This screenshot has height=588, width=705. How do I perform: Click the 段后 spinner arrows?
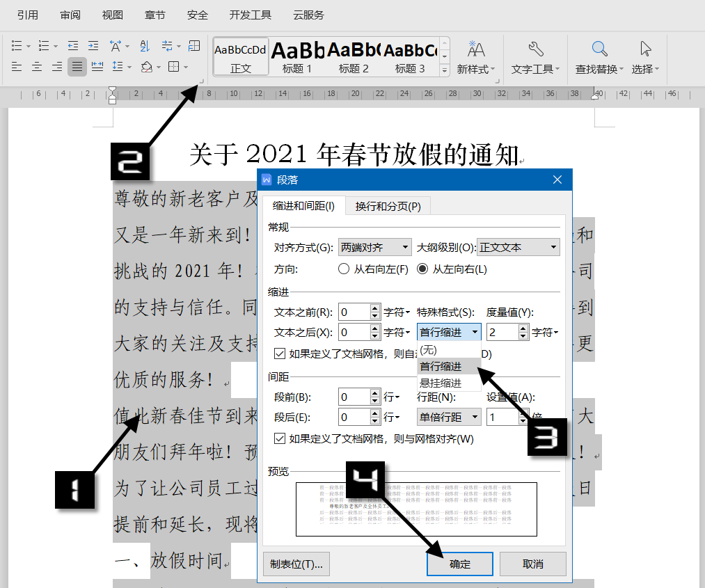(375, 418)
